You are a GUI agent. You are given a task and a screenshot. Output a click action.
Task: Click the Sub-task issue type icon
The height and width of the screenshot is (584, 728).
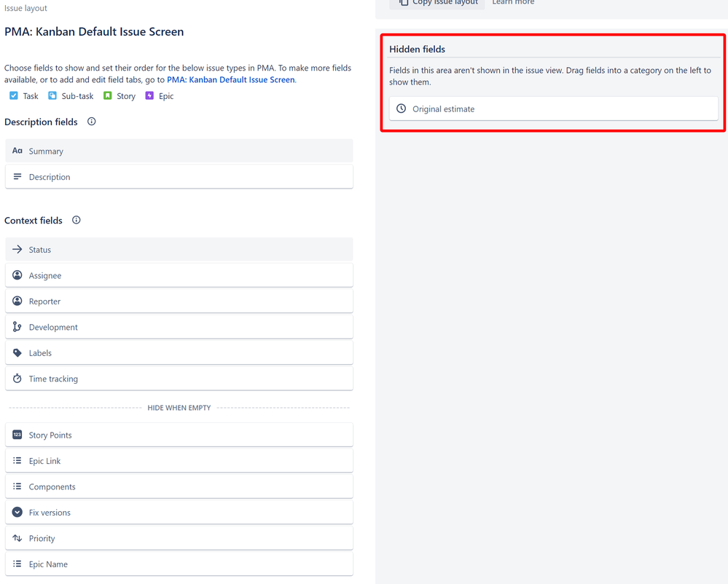pos(52,95)
